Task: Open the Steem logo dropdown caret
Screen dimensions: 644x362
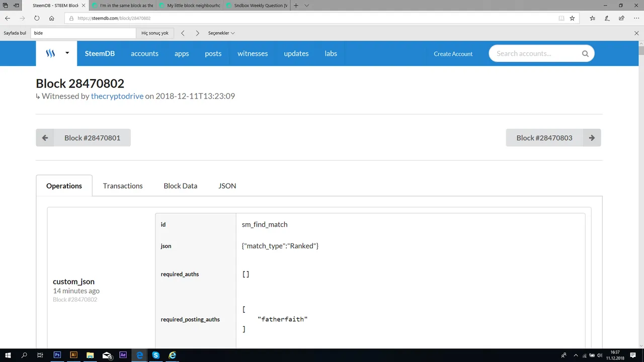Action: tap(67, 53)
